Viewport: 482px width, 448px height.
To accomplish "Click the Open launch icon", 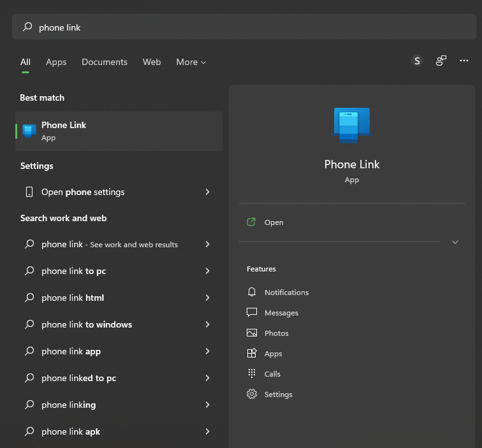I will [251, 222].
